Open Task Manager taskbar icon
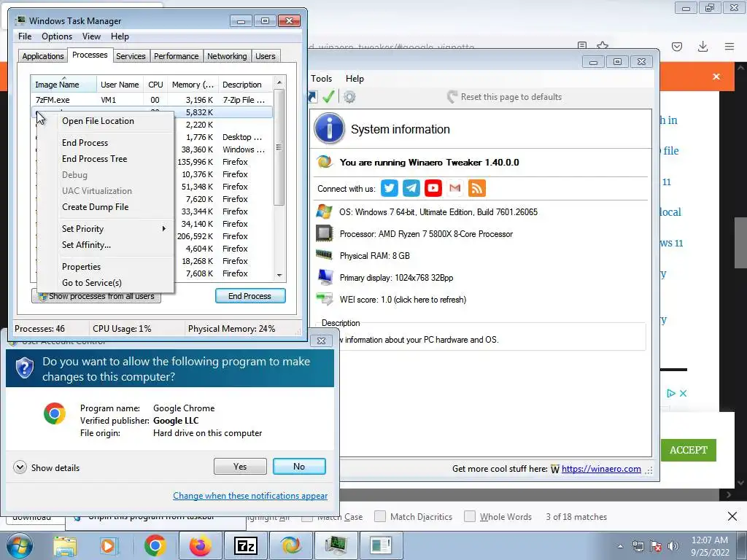747x560 pixels. point(337,545)
